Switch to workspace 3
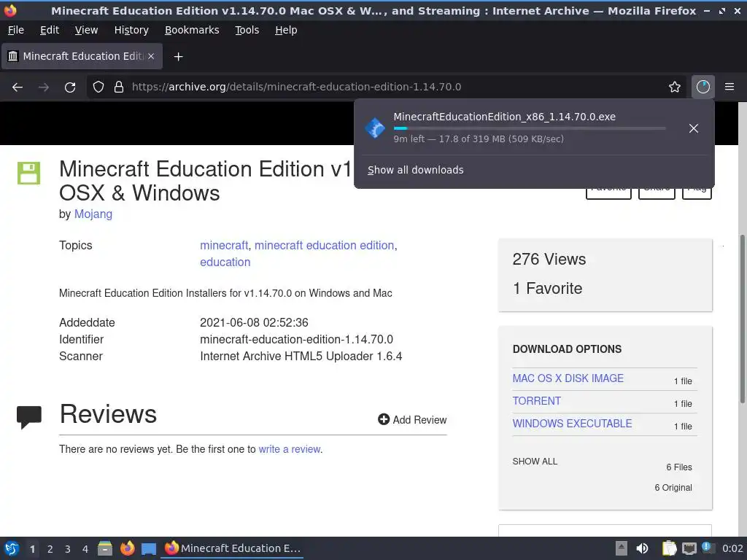Screen dimensions: 747x560 [x=68, y=549]
